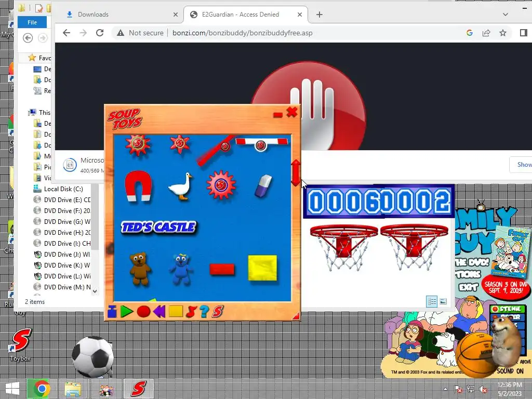Image resolution: width=532 pixels, height=399 pixels.
Task: Switch Explorer to details view
Action: [432, 301]
